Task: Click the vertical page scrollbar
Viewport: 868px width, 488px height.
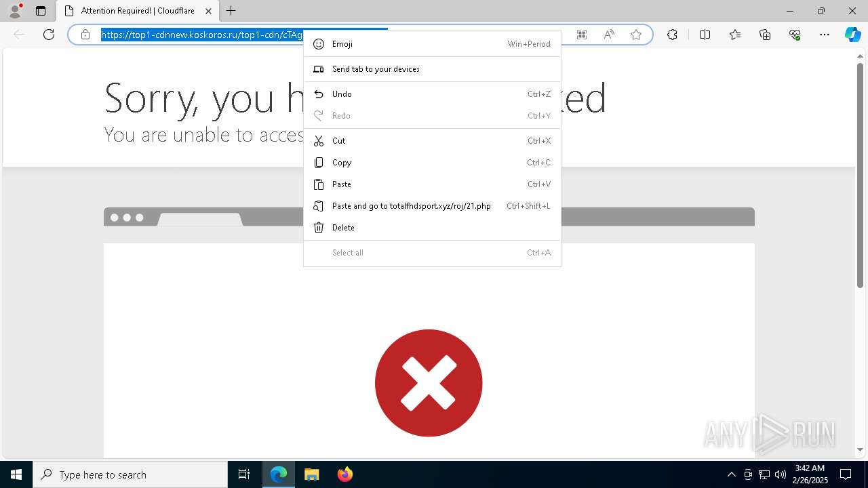Action: [860, 176]
